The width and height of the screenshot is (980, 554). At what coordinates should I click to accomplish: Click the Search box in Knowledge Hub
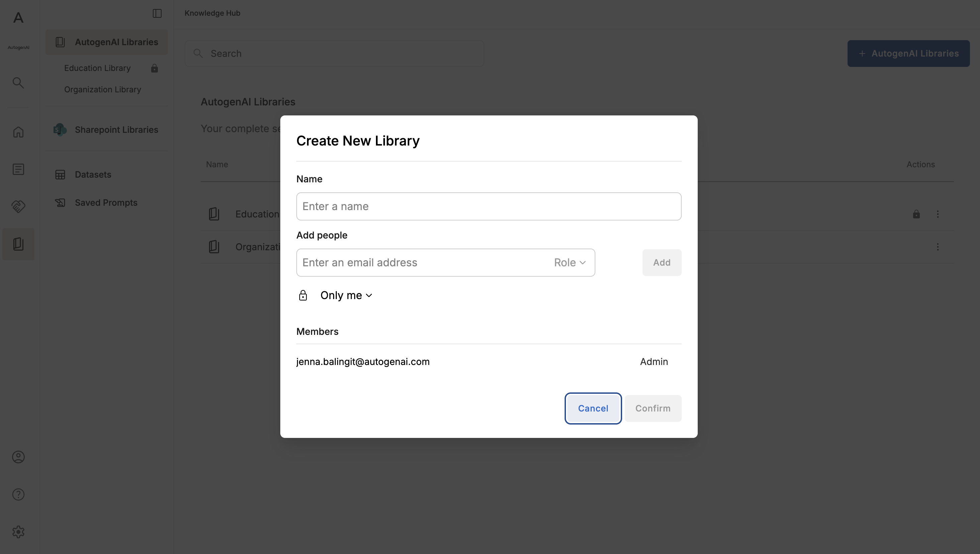pyautogui.click(x=334, y=54)
